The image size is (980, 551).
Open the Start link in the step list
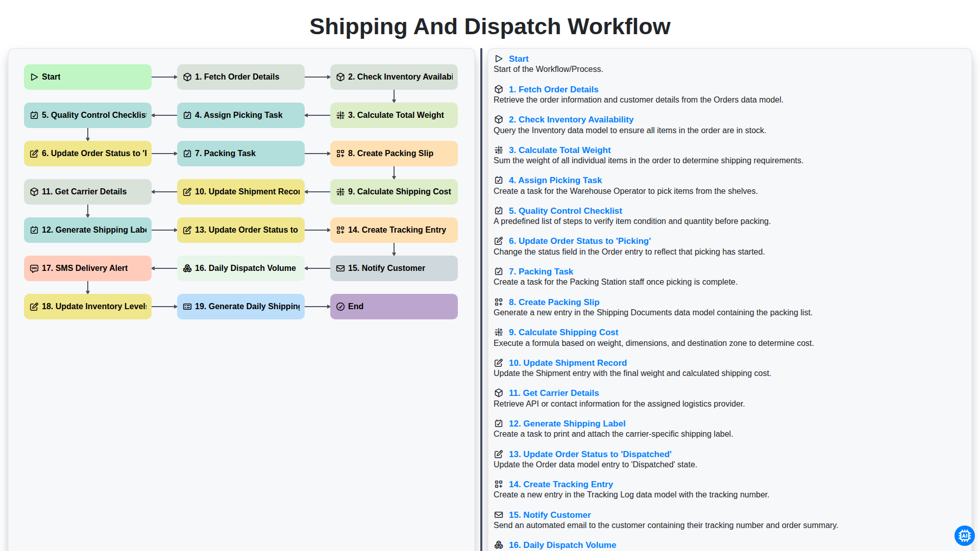pyautogui.click(x=519, y=59)
